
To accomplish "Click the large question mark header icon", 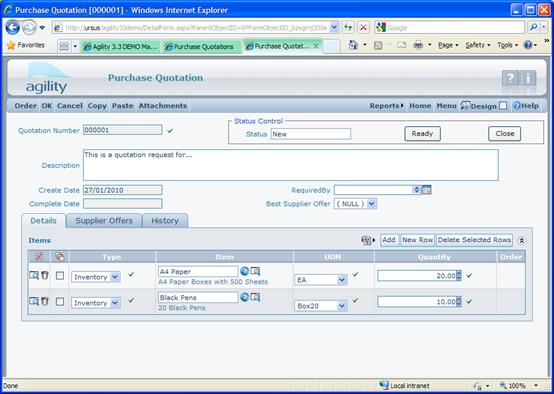I will (510, 78).
